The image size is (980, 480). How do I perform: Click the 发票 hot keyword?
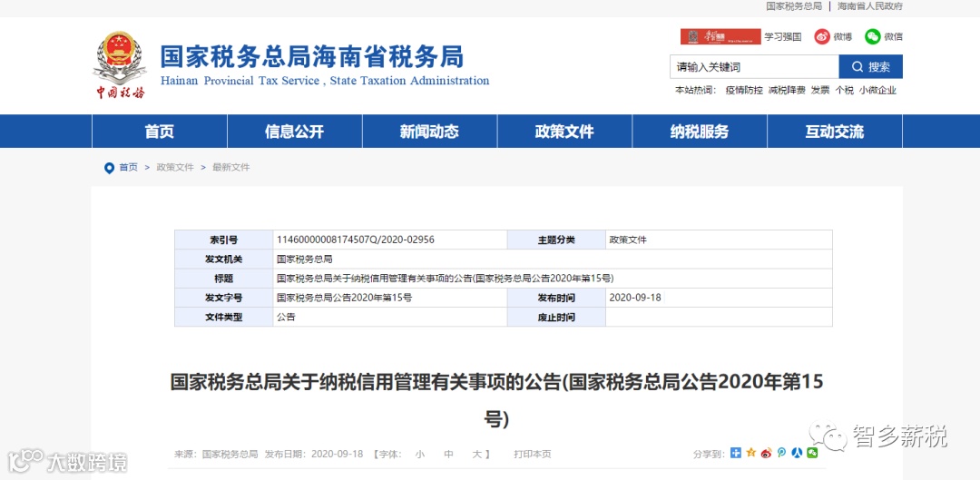pyautogui.click(x=820, y=90)
